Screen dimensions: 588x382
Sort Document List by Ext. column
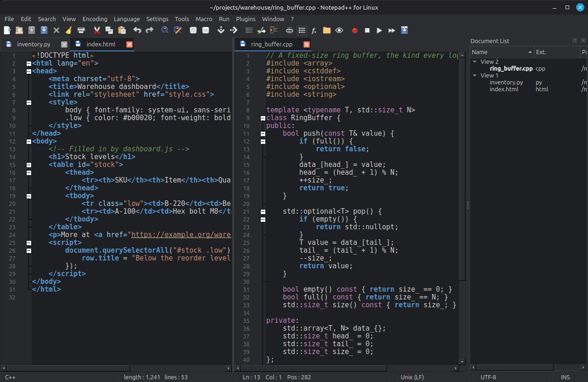click(557, 52)
